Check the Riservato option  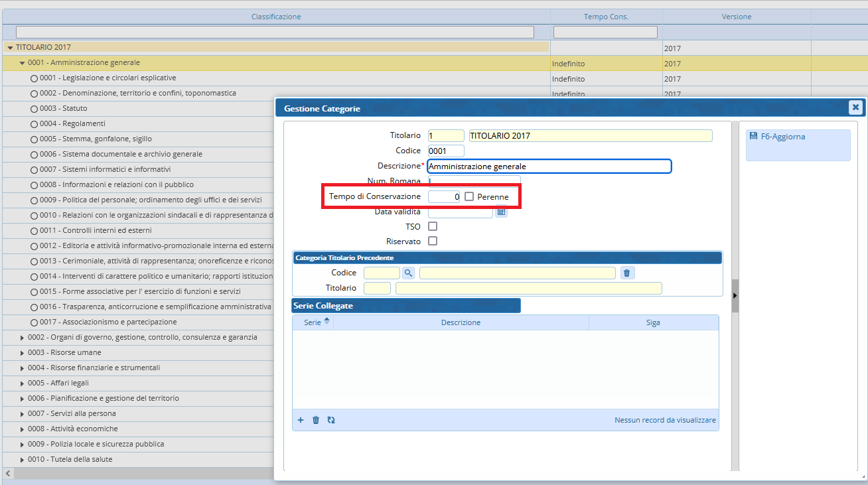click(x=433, y=242)
